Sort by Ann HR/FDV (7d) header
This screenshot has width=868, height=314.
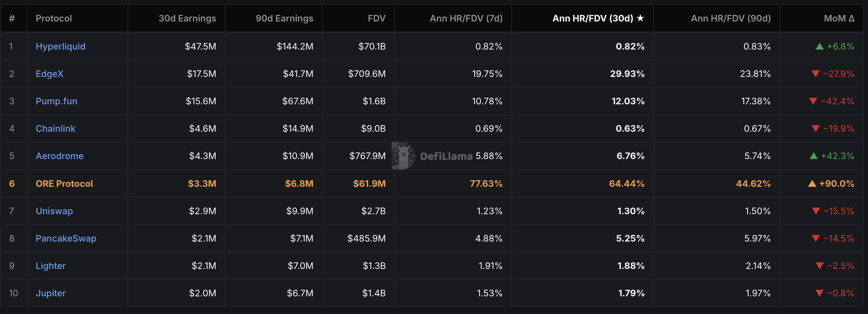click(x=466, y=18)
